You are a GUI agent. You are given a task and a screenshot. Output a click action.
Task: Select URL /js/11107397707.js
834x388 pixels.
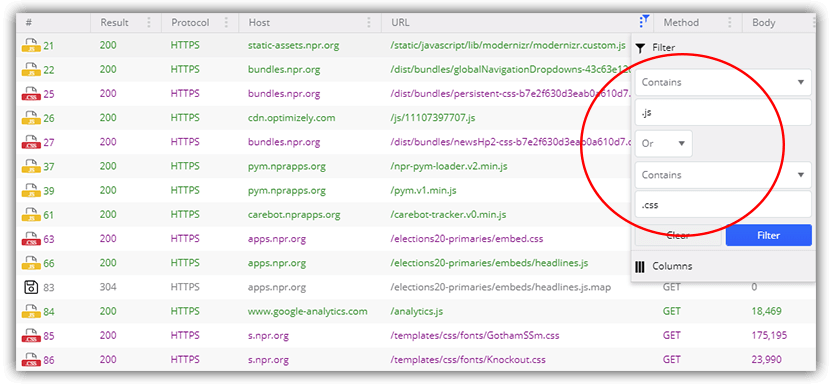[x=432, y=118]
